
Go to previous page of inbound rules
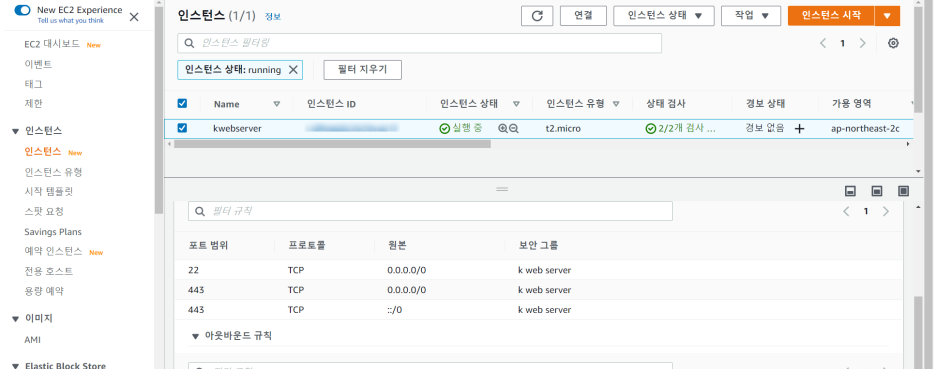click(x=846, y=211)
